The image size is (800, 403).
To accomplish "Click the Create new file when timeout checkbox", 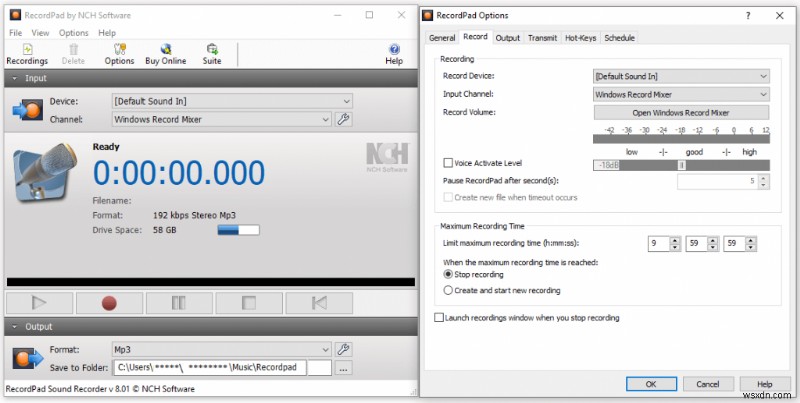I will coord(448,197).
